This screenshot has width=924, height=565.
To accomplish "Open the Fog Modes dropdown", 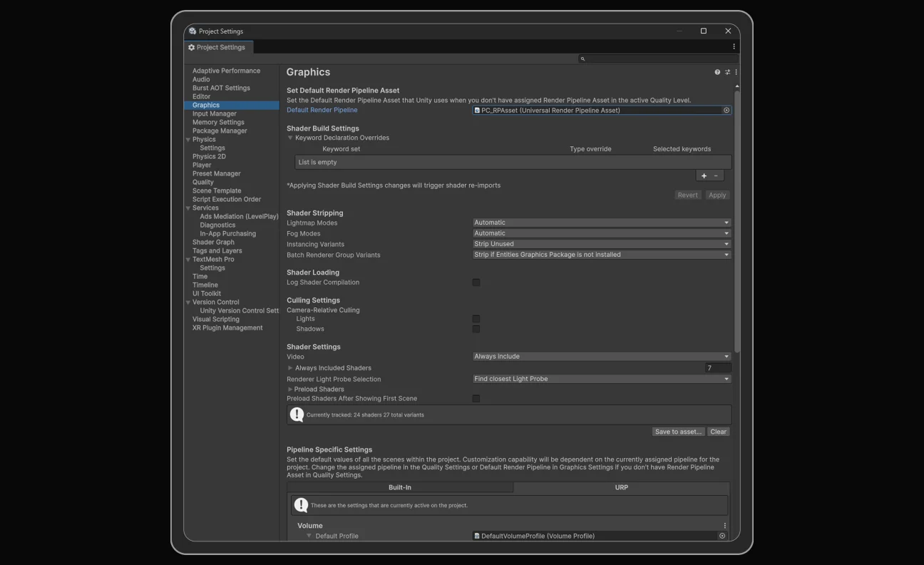I will [x=602, y=233].
